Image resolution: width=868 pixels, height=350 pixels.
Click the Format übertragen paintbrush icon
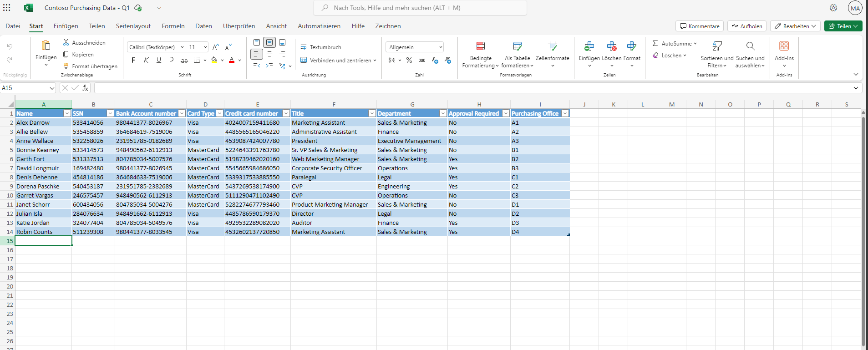click(x=66, y=66)
